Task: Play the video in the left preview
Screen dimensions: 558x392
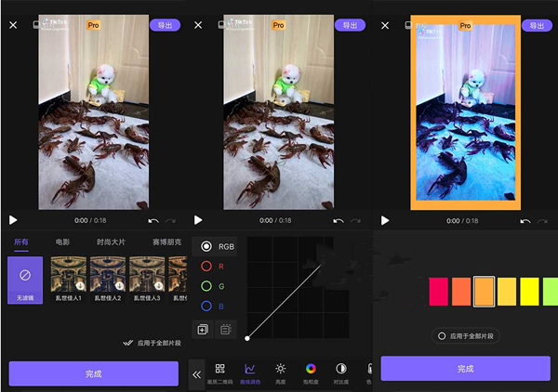Action: (13, 220)
